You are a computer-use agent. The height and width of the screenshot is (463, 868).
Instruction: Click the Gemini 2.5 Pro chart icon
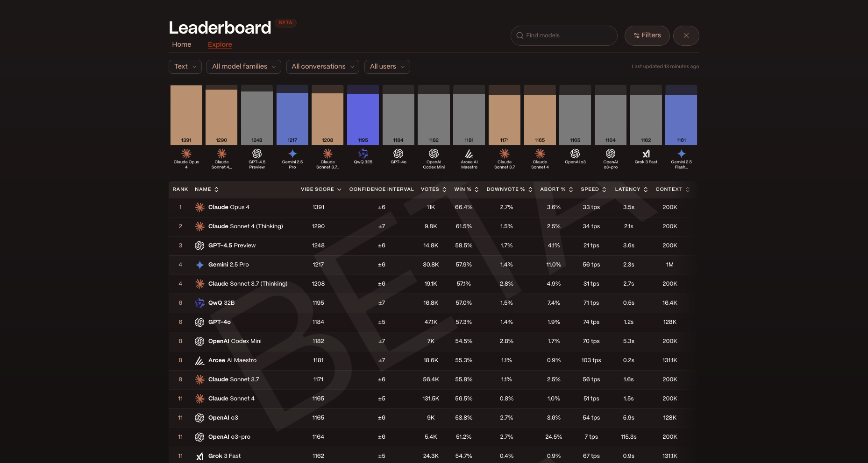(x=292, y=154)
